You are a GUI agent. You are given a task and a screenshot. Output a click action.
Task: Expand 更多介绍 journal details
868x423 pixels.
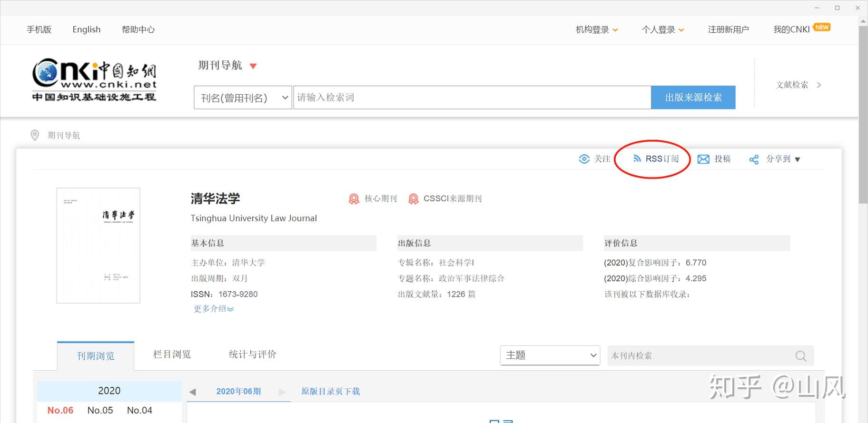(x=214, y=309)
